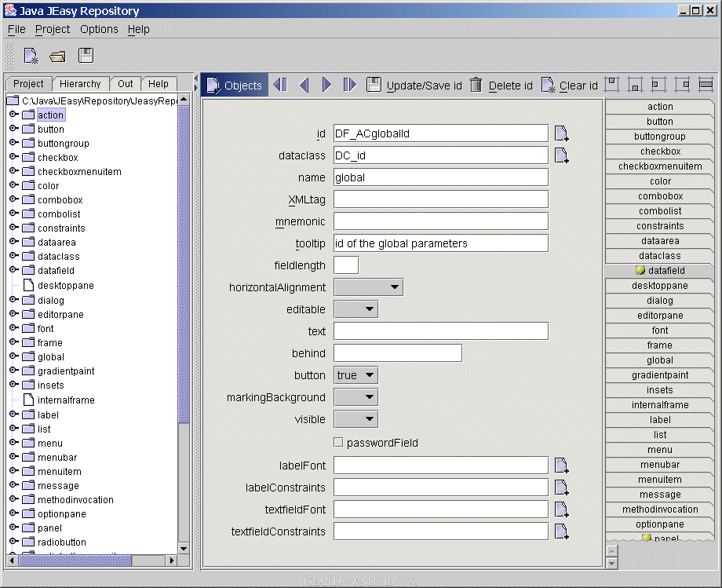722x588 pixels.
Task: Open the Help menu
Action: 139,30
